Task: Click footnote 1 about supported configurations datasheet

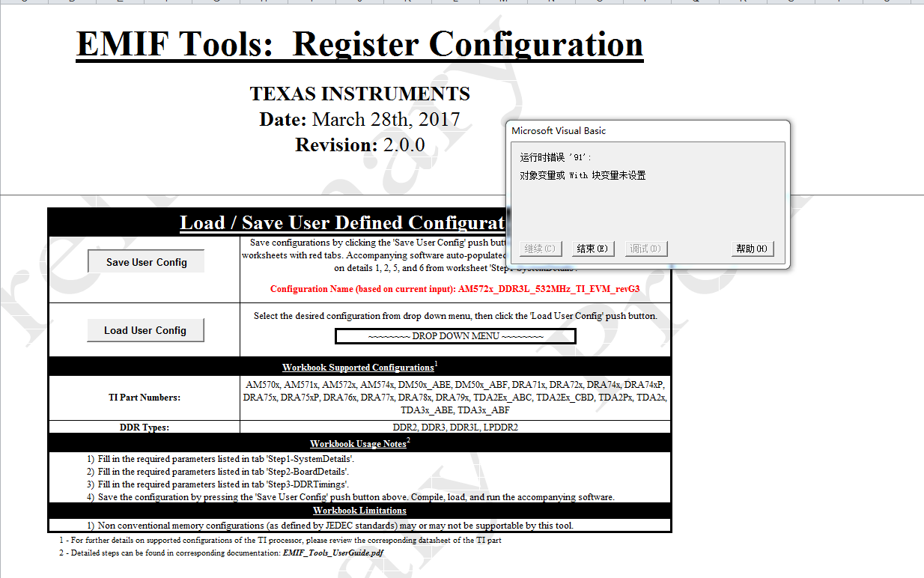Action: 280,540
